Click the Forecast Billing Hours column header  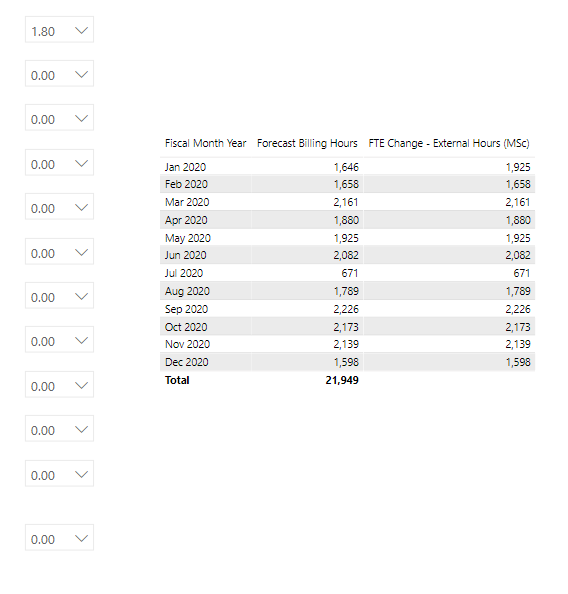(307, 143)
